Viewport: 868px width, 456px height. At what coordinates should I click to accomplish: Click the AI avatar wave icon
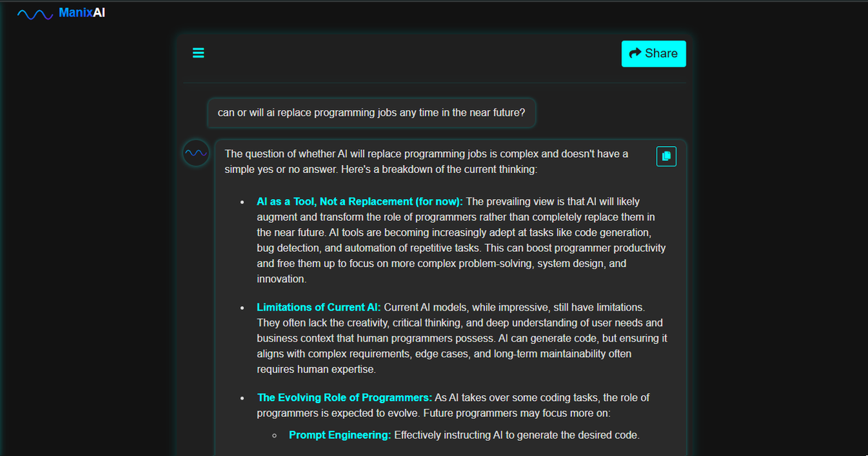(x=195, y=153)
